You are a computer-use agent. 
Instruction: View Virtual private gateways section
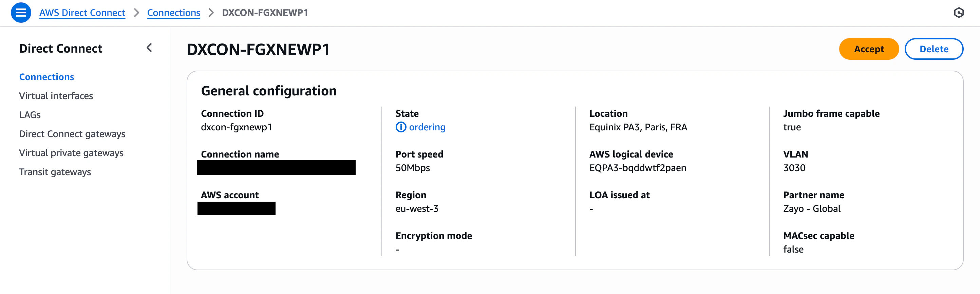coord(71,153)
